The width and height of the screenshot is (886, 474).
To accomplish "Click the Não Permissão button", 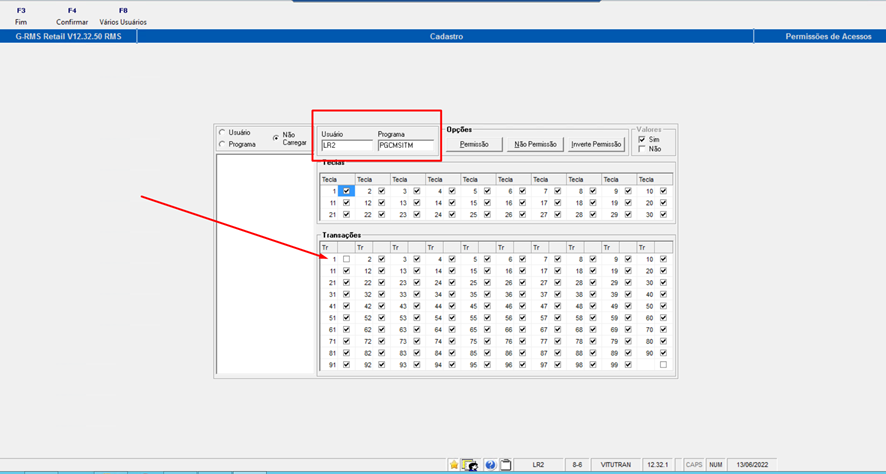I will point(535,145).
